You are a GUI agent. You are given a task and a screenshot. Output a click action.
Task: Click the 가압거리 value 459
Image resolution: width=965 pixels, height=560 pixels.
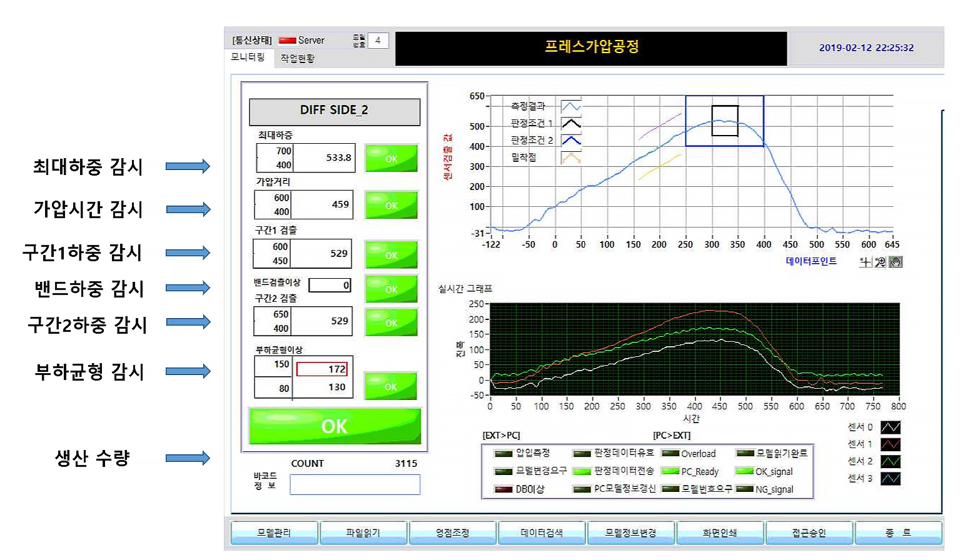(340, 204)
